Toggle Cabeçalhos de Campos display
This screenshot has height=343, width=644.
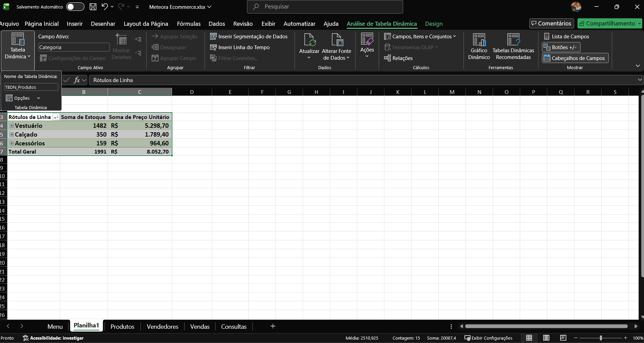pos(575,58)
